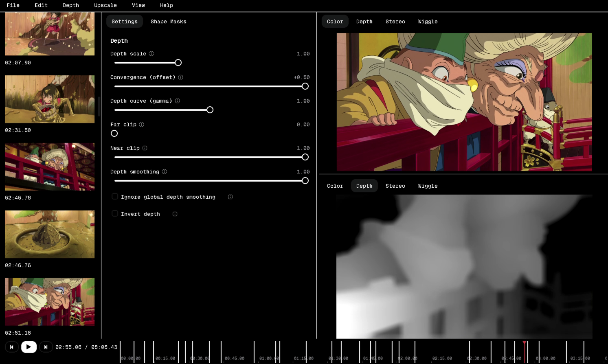This screenshot has height=364, width=608.
Task: Click the Near clip slider handle
Action: (305, 157)
